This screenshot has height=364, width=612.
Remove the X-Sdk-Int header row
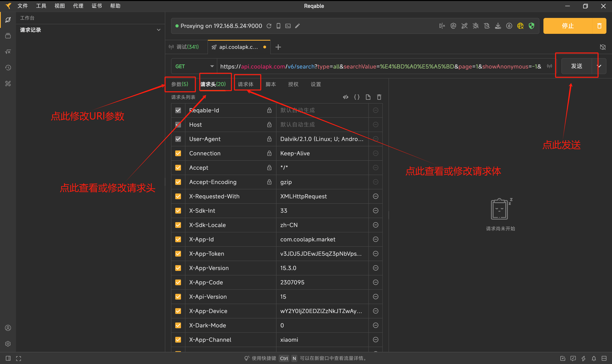[x=375, y=210]
